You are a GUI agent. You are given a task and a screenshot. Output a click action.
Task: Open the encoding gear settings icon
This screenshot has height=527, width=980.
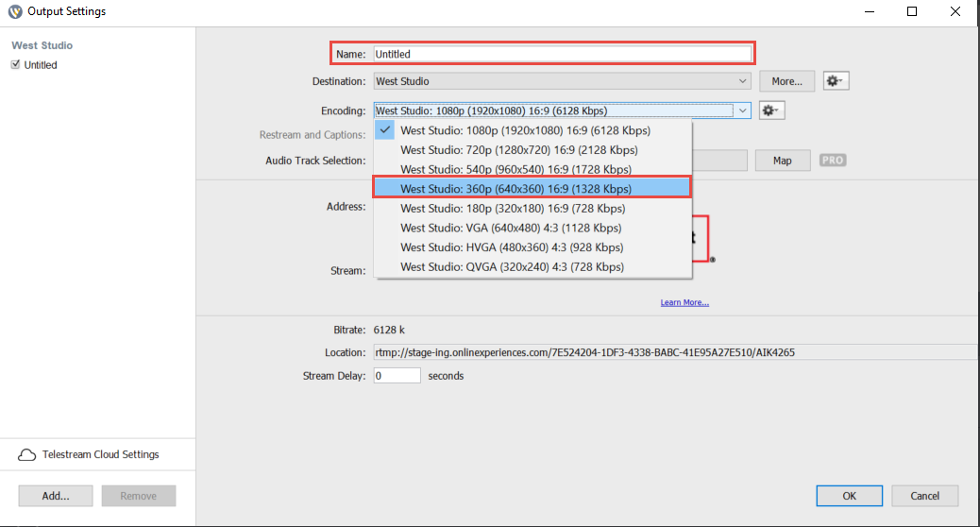tap(771, 110)
